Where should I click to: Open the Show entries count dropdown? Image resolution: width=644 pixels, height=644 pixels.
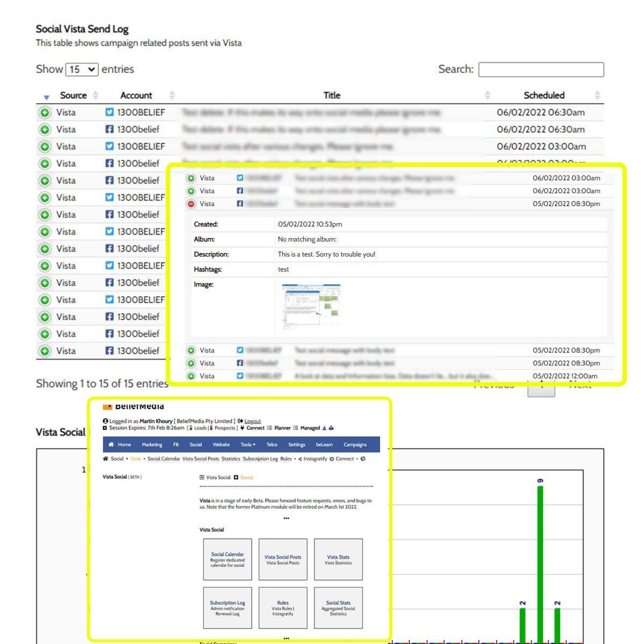[82, 70]
